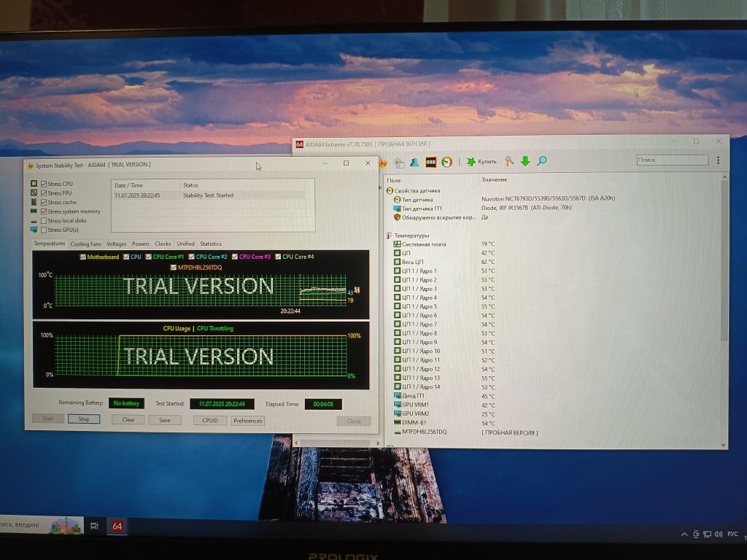The height and width of the screenshot is (560, 747).
Task: Toggle the Stress CPU checkbox
Action: click(43, 184)
